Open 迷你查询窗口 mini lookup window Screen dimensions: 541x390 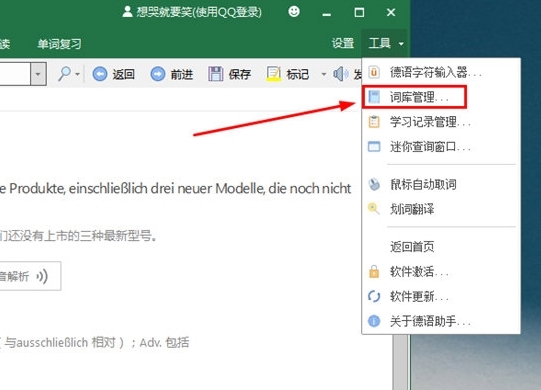(441, 147)
